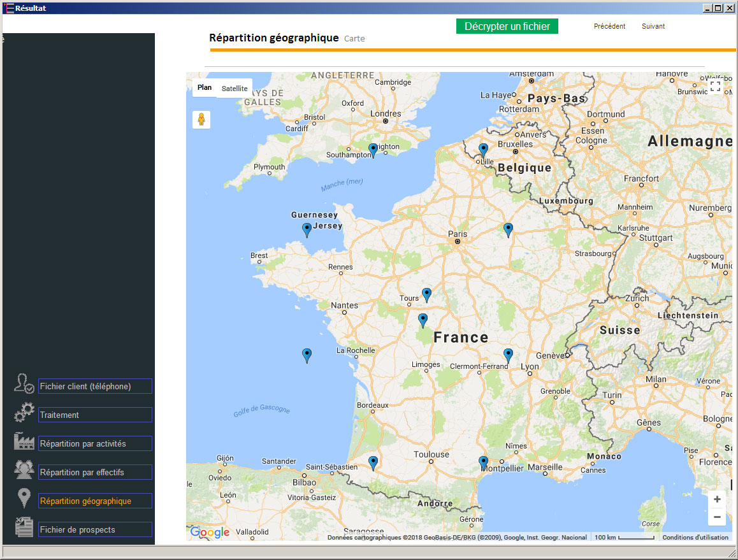The height and width of the screenshot is (560, 738).
Task: Click the 100 km scale indicator
Action: (x=625, y=538)
